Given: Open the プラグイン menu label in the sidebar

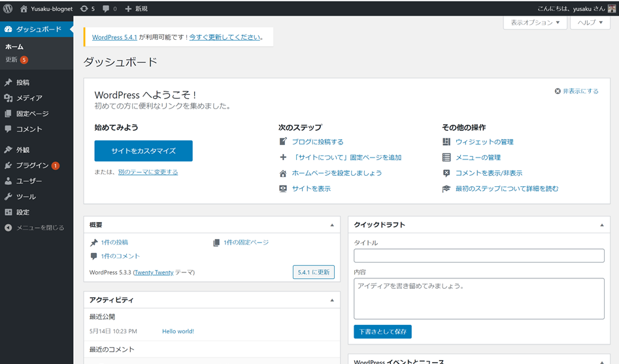Looking at the screenshot, I should tap(33, 165).
